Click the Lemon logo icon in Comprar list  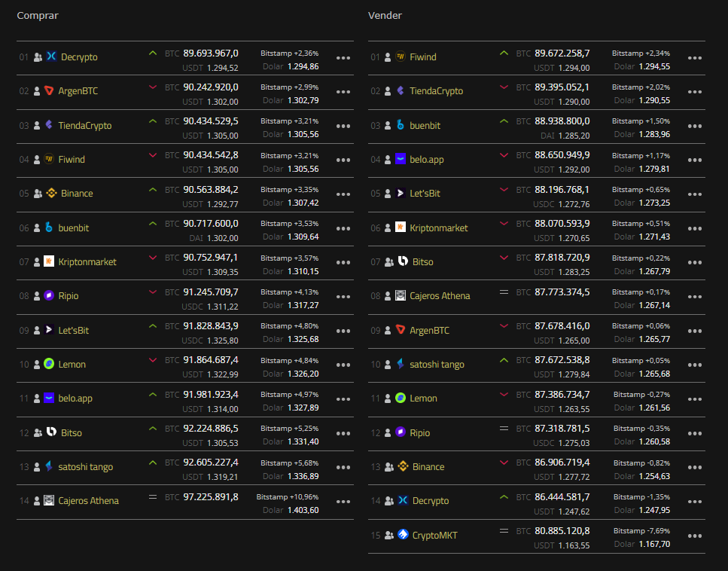(x=49, y=364)
